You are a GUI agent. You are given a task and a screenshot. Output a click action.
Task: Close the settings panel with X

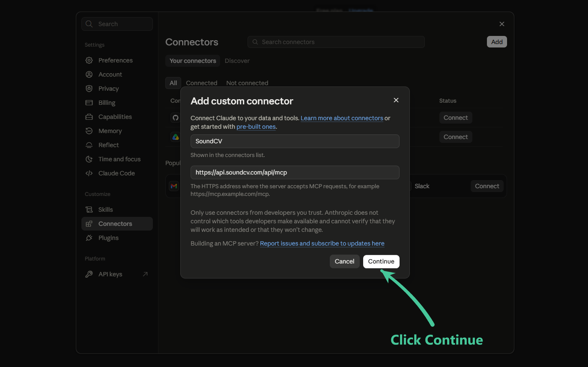(x=502, y=24)
